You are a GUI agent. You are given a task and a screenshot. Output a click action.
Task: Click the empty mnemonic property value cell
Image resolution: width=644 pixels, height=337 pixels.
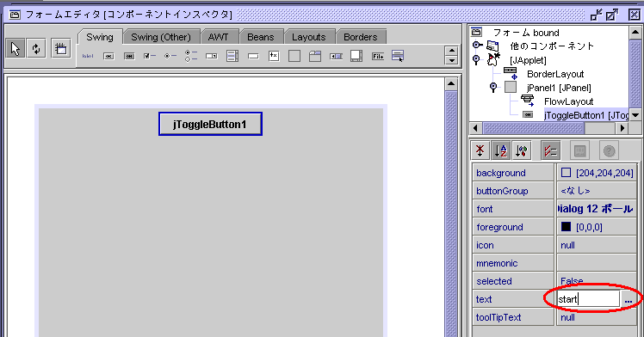tap(596, 263)
